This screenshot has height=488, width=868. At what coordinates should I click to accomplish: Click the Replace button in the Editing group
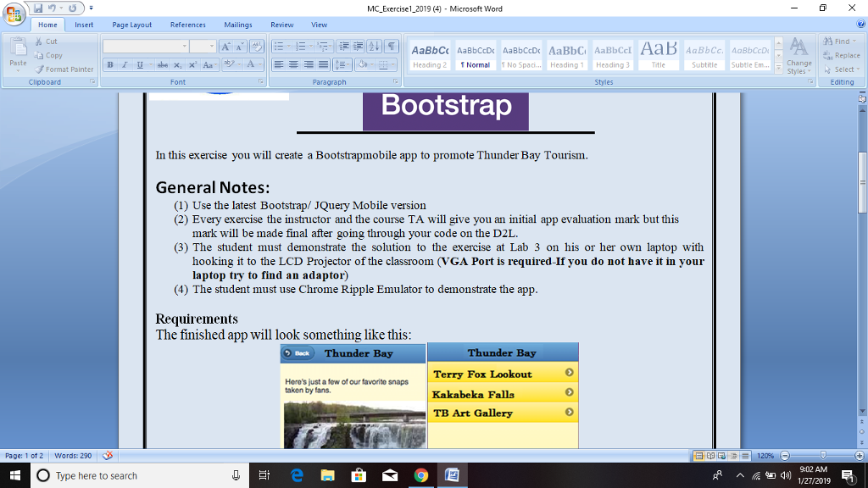point(842,53)
